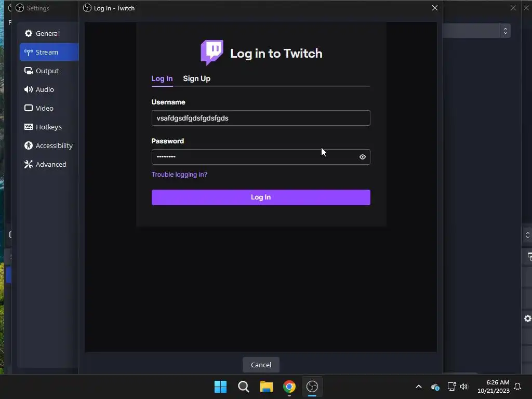Screen dimensions: 532x399
Task: Open General settings in the sidebar
Action: pos(49,33)
